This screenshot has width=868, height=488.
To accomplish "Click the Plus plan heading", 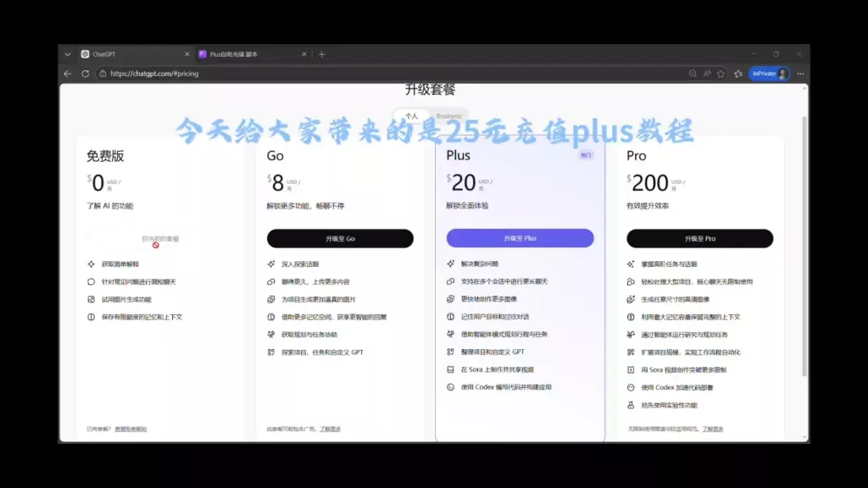I will [459, 156].
